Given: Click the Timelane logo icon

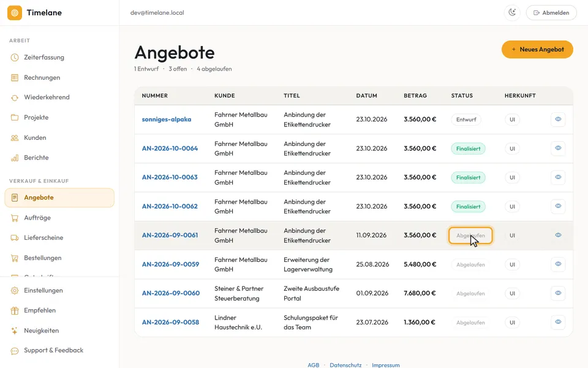Looking at the screenshot, I should click(15, 13).
